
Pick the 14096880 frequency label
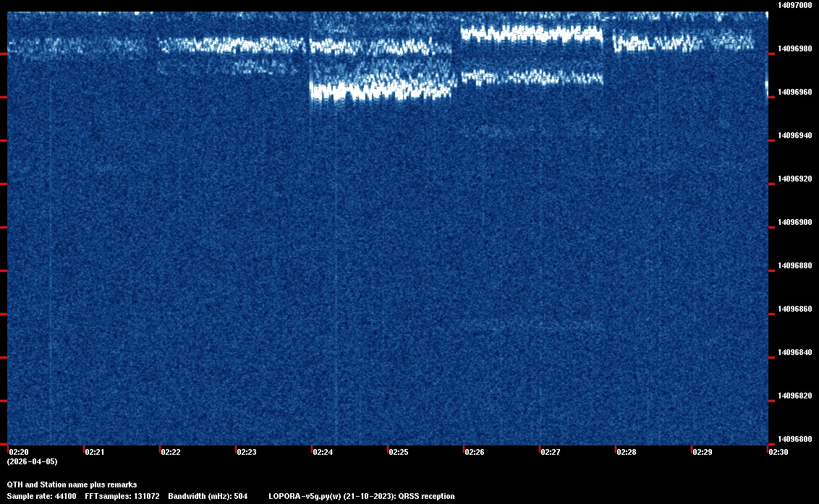(794, 265)
